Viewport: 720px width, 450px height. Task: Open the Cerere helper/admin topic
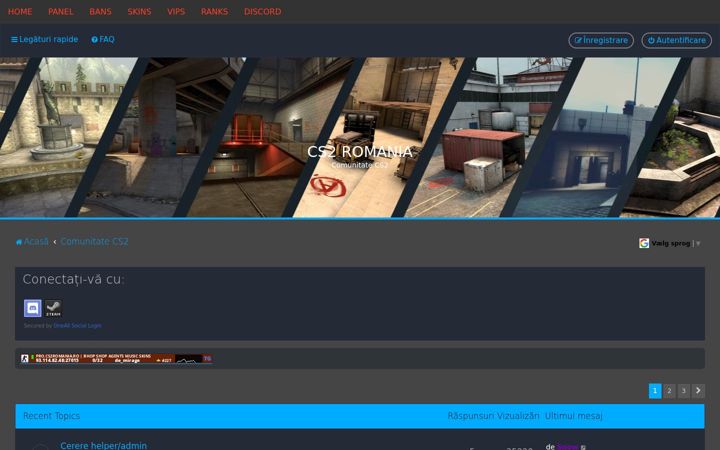click(104, 445)
